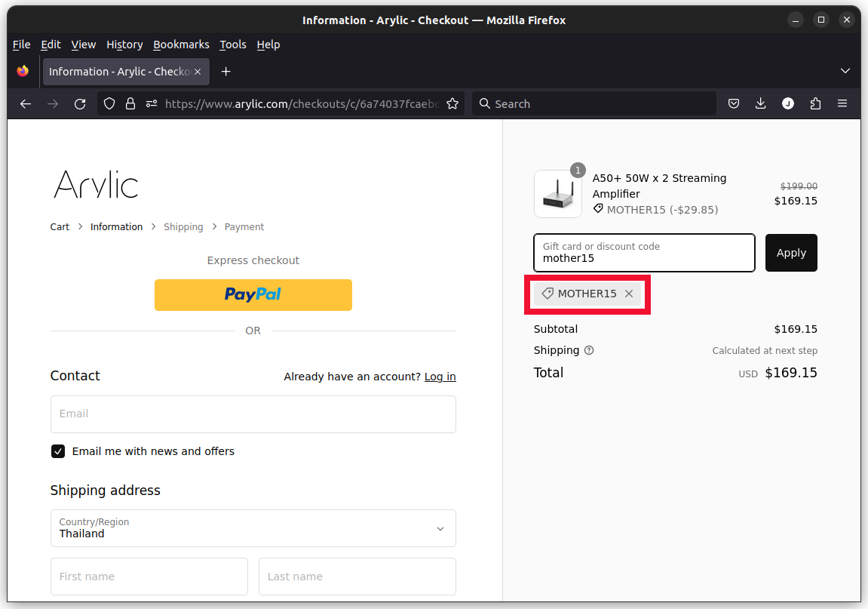Click the Information breadcrumb step

[x=116, y=226]
